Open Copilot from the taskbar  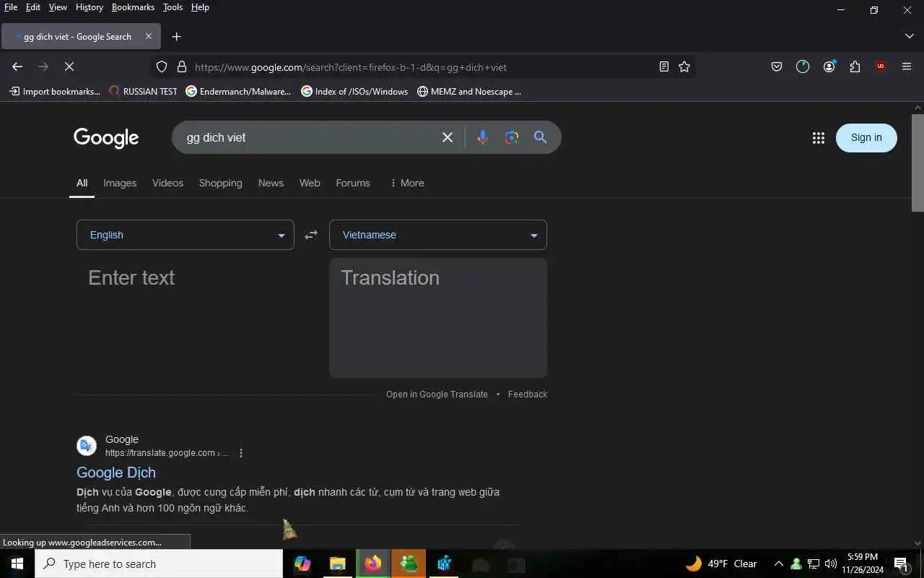point(302,564)
